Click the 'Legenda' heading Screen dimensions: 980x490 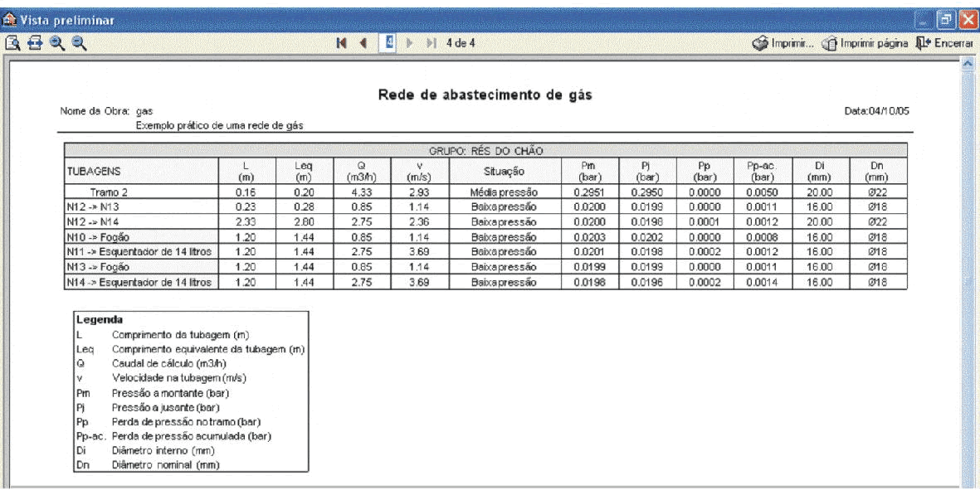tap(100, 319)
